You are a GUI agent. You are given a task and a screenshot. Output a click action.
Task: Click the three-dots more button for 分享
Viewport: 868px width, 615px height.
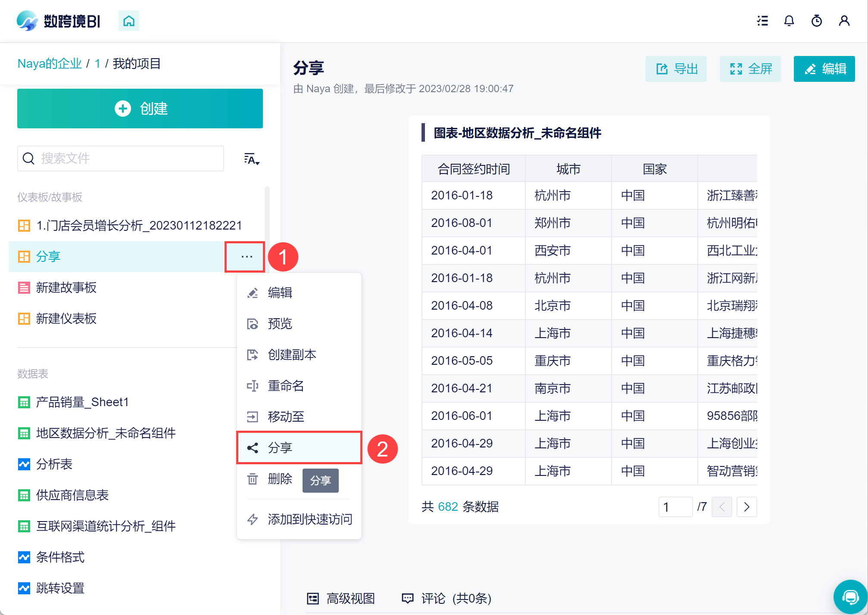247,257
